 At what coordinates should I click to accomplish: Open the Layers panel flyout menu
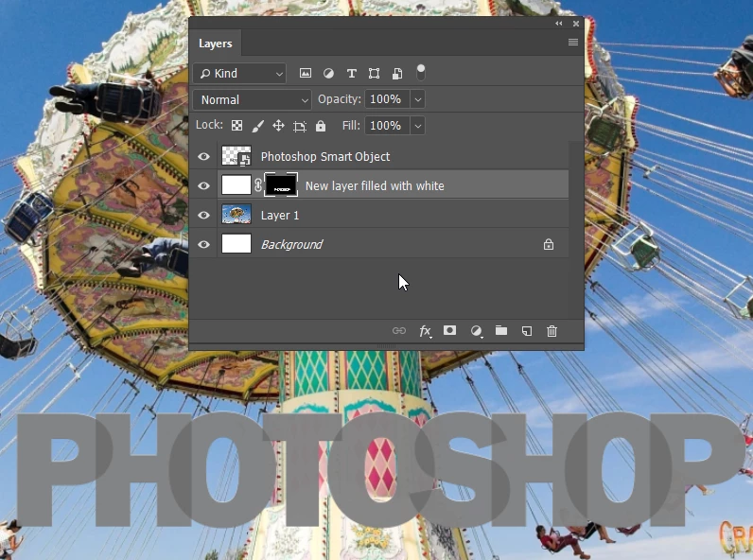[x=573, y=43]
